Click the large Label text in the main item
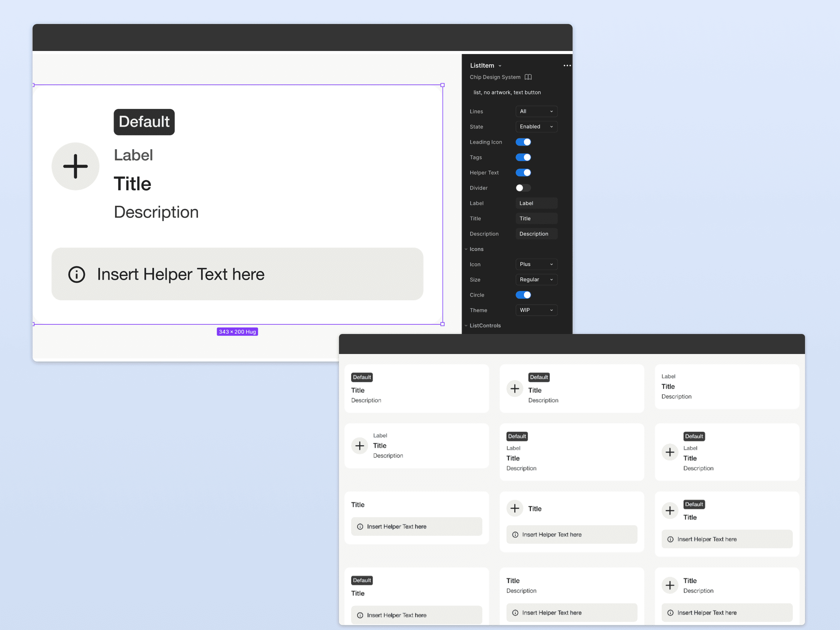840x630 pixels. point(133,155)
